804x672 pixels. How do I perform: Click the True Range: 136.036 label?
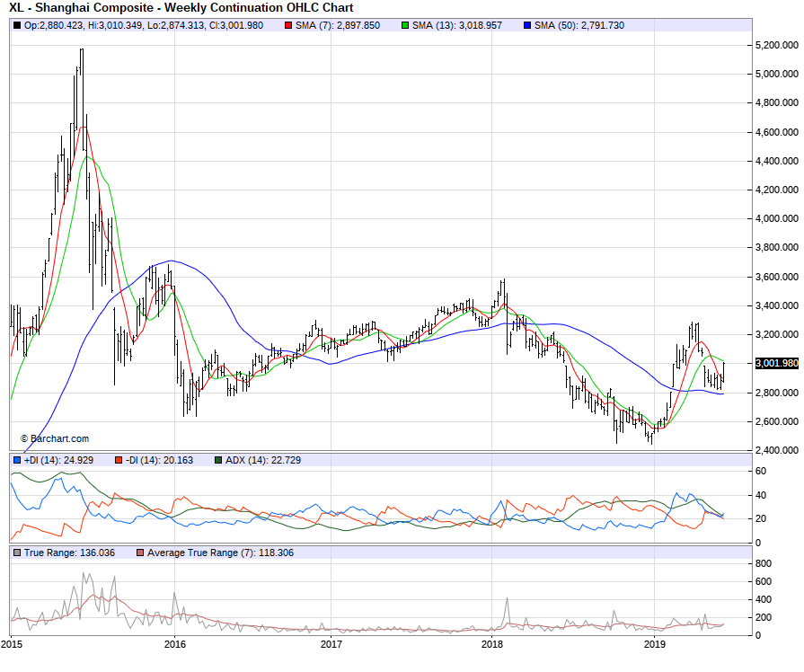(x=69, y=553)
